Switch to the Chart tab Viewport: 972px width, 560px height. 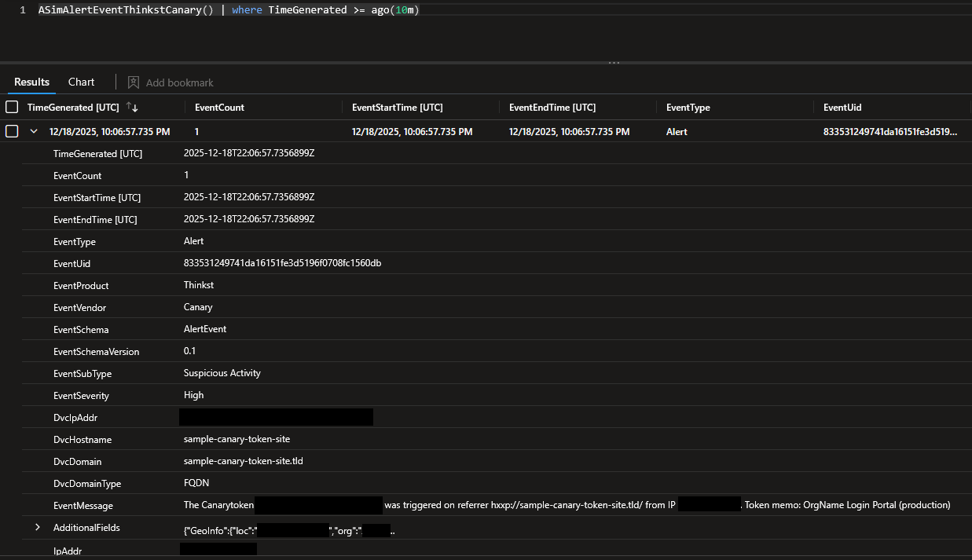81,82
